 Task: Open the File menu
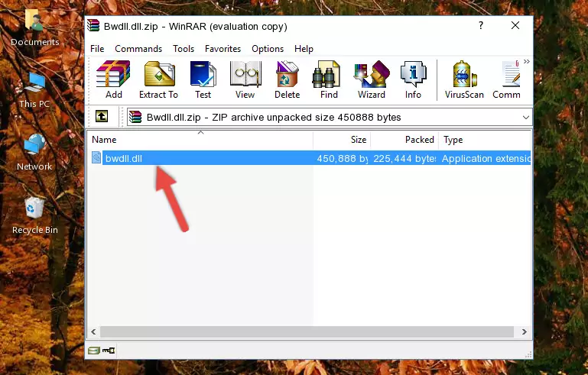pyautogui.click(x=97, y=49)
